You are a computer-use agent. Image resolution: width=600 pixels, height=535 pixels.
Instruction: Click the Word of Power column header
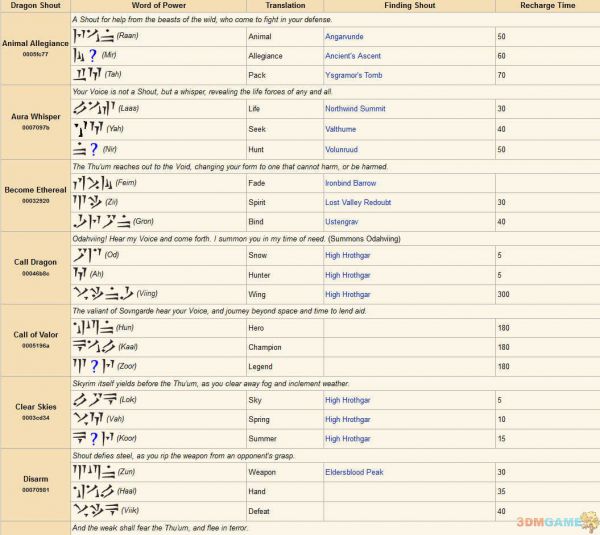(158, 5)
